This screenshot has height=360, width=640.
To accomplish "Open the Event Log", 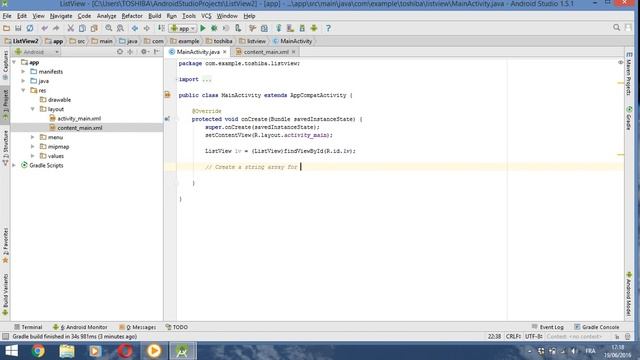I will coord(548,327).
